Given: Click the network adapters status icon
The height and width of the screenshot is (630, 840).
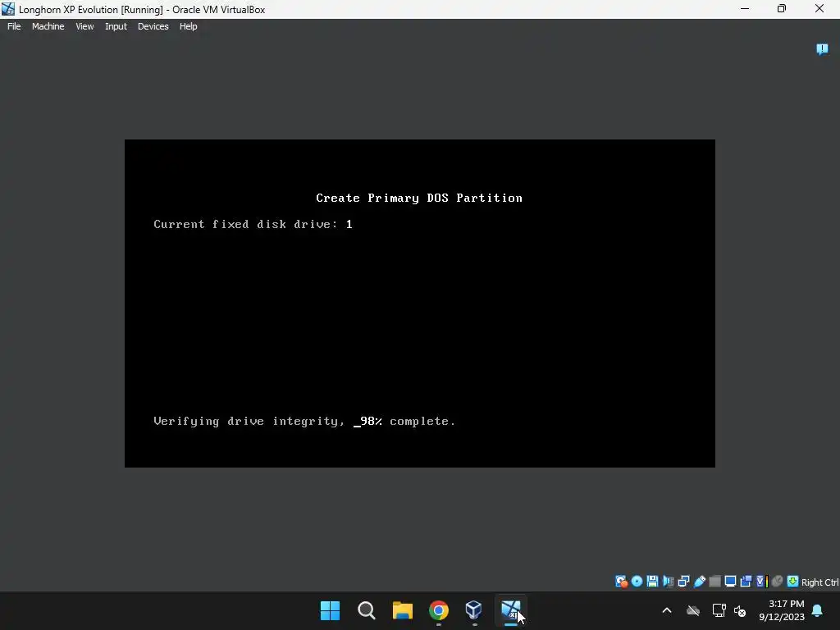Looking at the screenshot, I should pos(683,582).
